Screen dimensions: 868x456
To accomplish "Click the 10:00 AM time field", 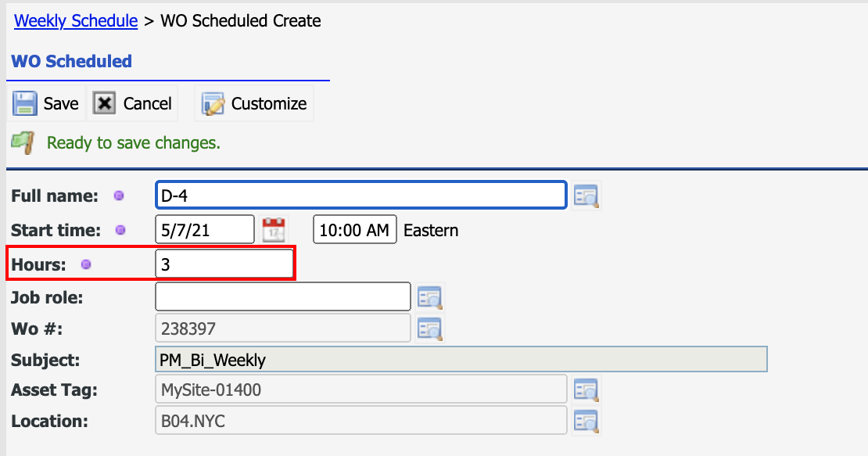I will [355, 230].
